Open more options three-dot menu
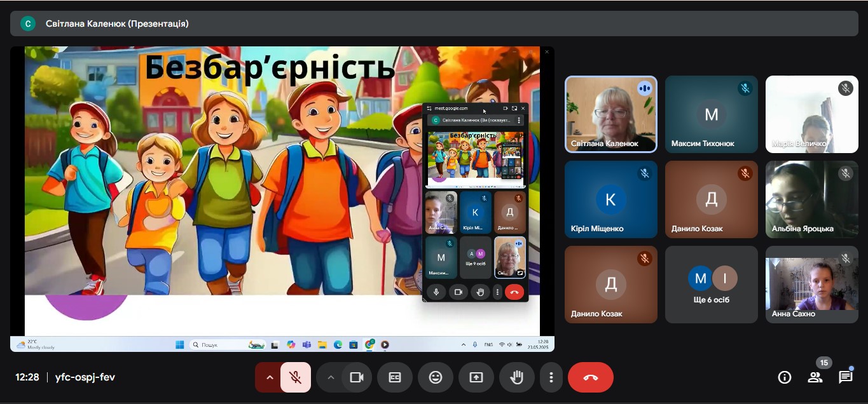This screenshot has height=404, width=868. [x=551, y=377]
